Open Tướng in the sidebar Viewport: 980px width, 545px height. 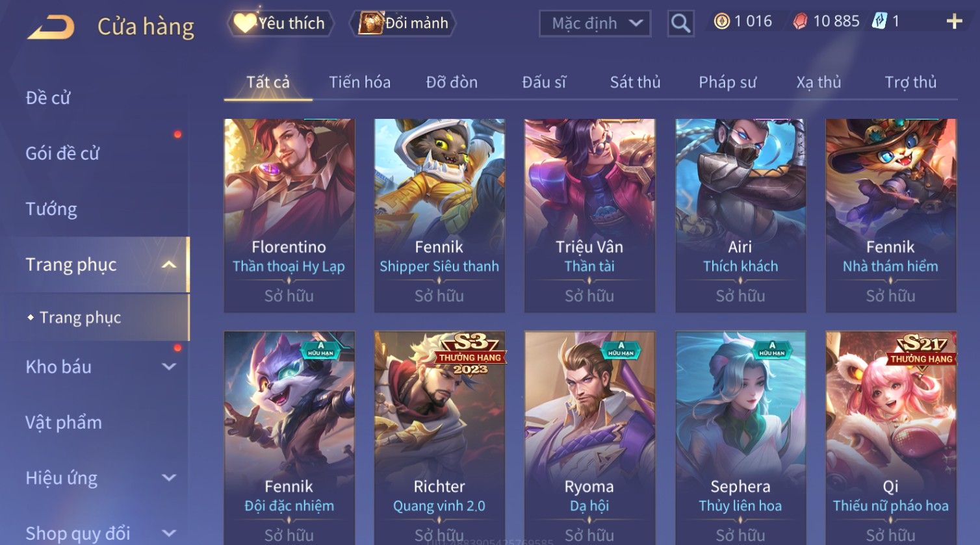point(51,209)
